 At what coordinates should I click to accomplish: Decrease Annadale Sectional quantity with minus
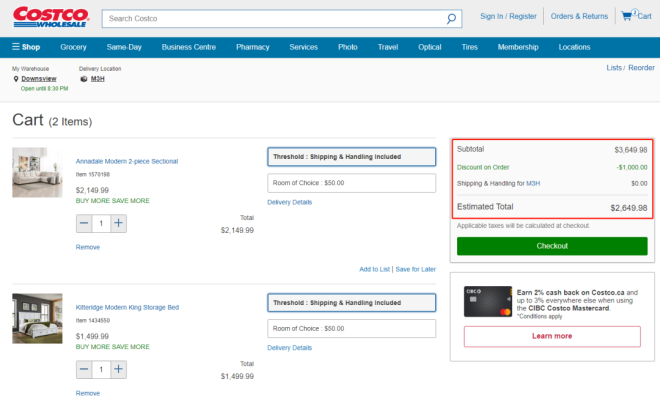[x=84, y=223]
